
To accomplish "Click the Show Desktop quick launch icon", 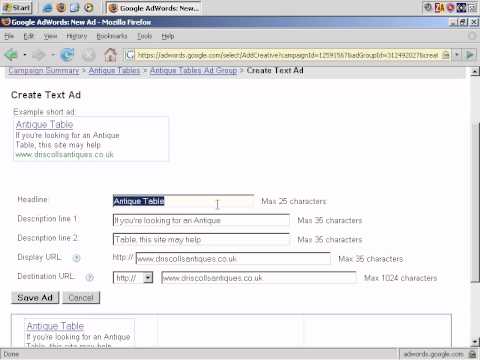I will click(75, 7).
